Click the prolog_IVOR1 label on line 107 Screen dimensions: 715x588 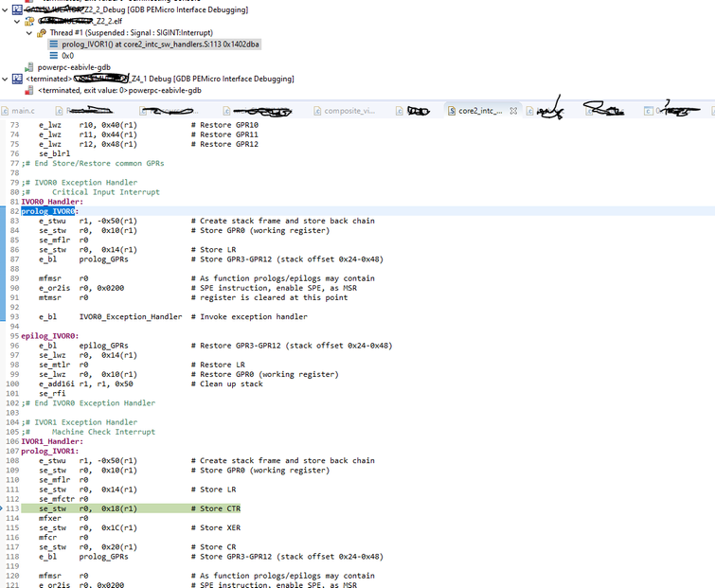[49, 451]
